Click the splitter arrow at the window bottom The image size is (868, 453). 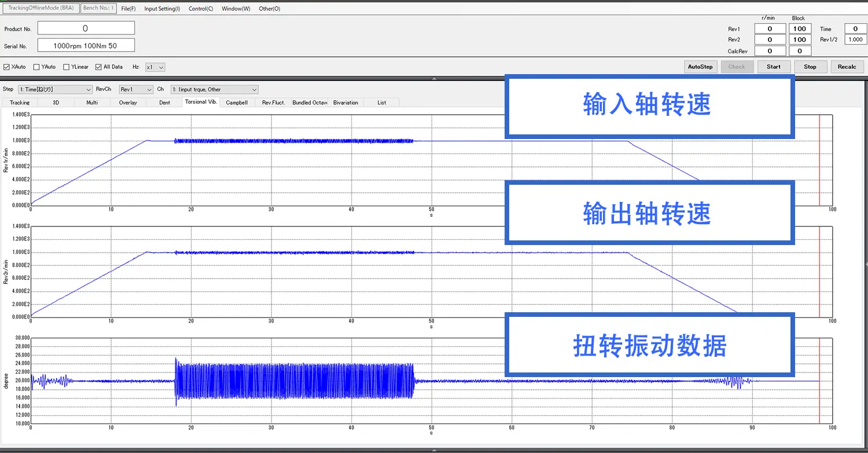pos(434,449)
